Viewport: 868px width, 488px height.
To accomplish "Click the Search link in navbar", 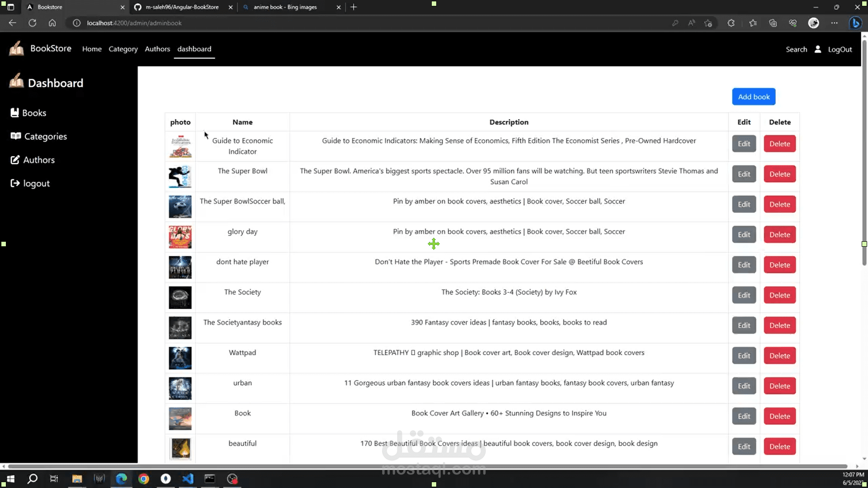I will (x=796, y=49).
